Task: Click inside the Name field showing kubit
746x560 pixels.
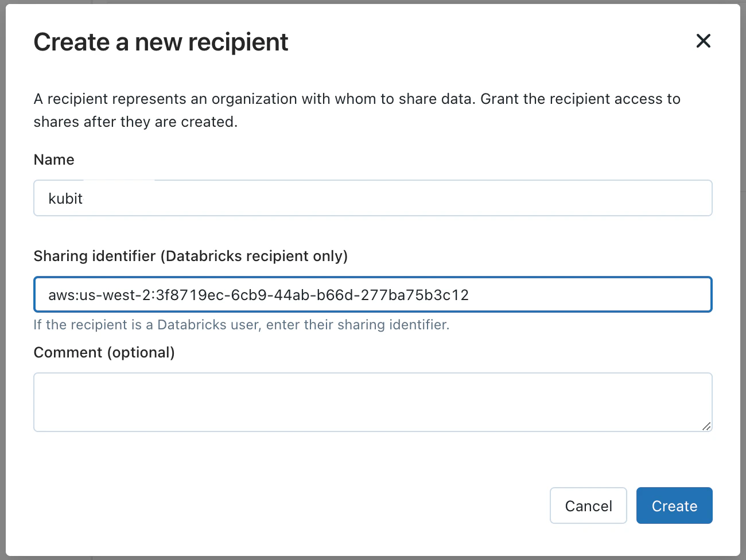Action: 373,198
